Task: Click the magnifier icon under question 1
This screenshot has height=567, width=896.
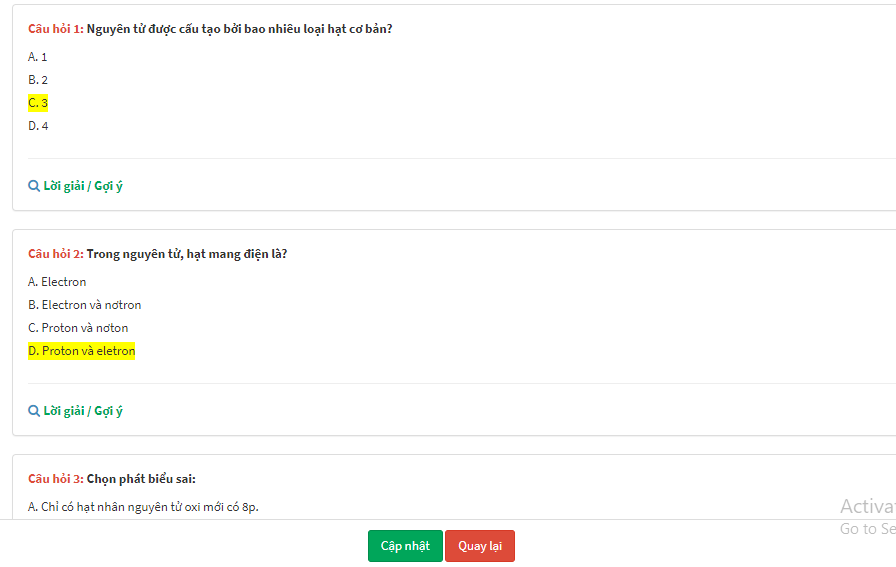Action: pos(34,186)
